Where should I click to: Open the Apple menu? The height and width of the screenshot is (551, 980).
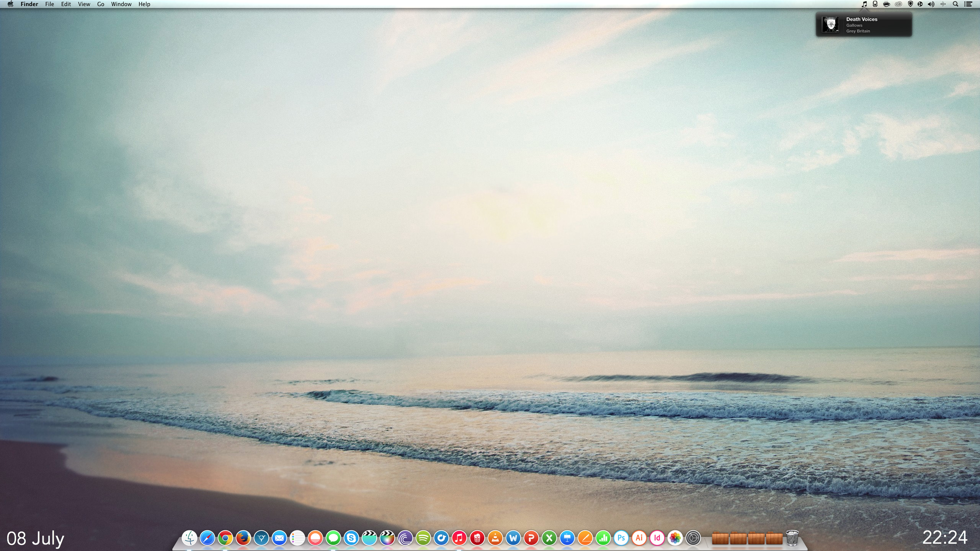(x=10, y=4)
